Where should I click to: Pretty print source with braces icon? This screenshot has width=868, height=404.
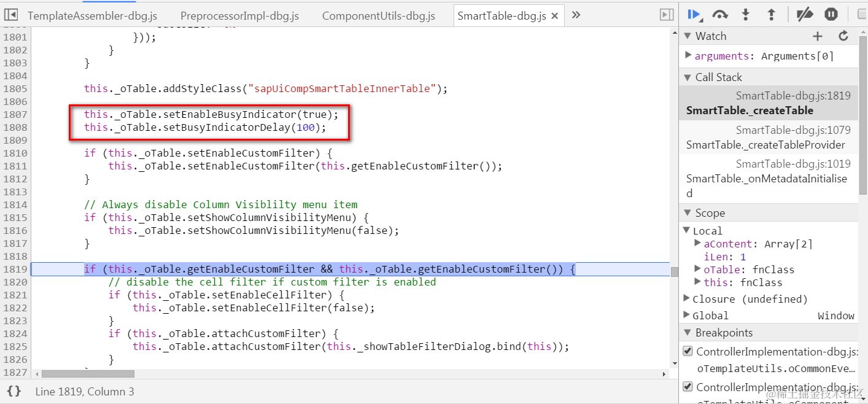[x=14, y=391]
